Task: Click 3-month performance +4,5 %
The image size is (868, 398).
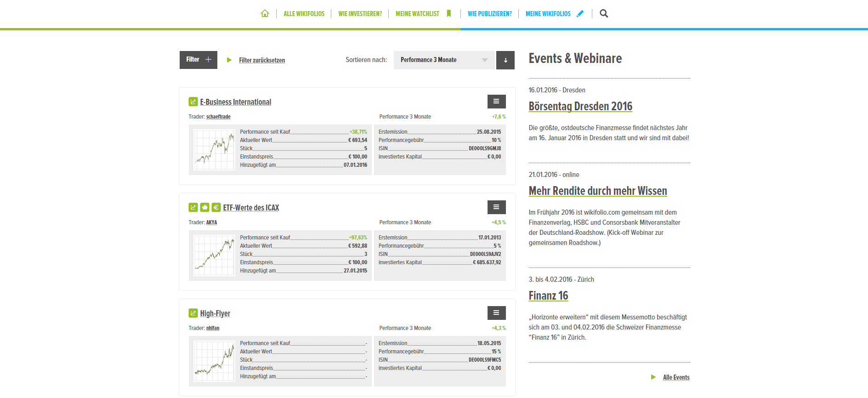Action: (x=499, y=222)
